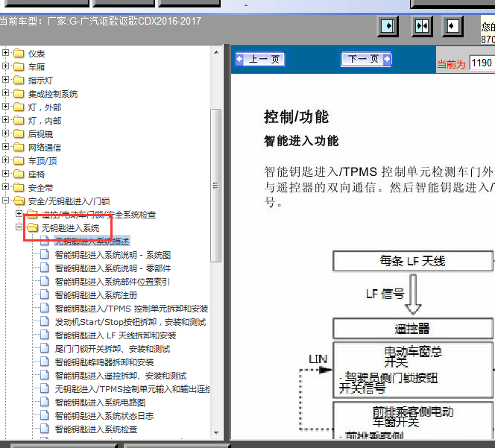Viewport: 495px width, 448px height.
Task: Select the 灯，内部 folder icon
Action: click(x=19, y=120)
